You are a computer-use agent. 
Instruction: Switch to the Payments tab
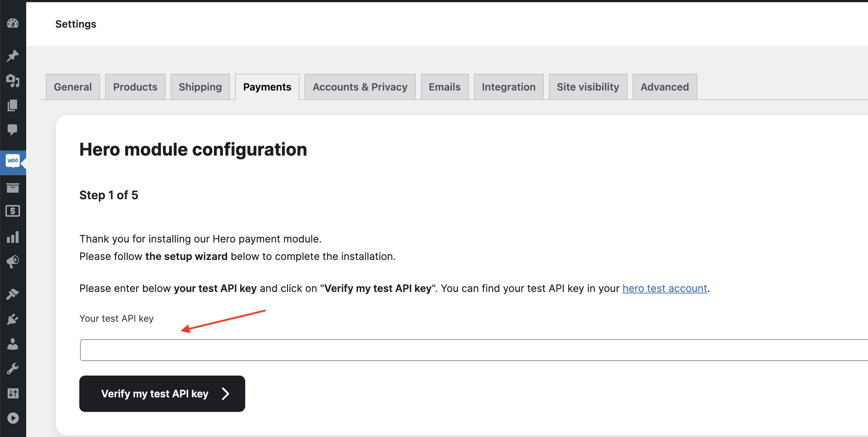[267, 87]
